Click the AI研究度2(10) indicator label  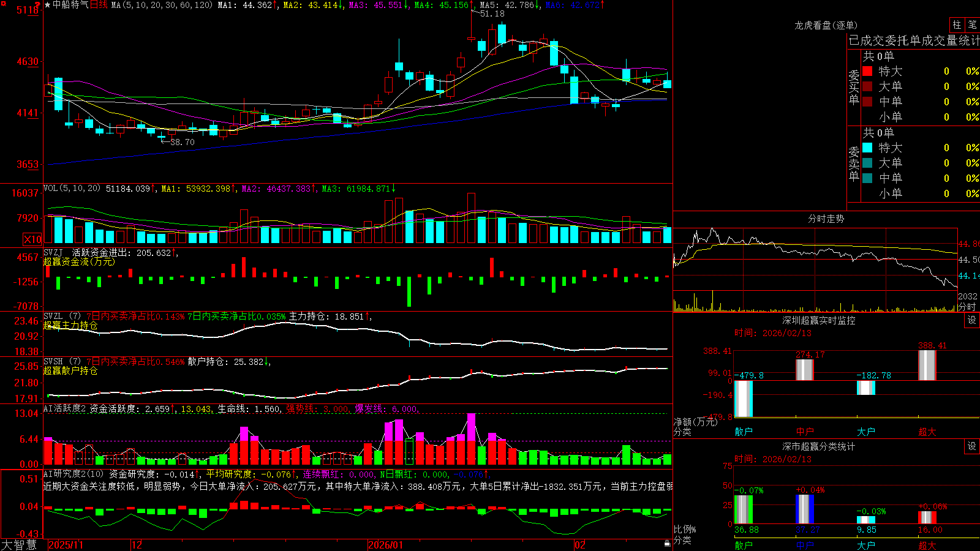tap(73, 474)
